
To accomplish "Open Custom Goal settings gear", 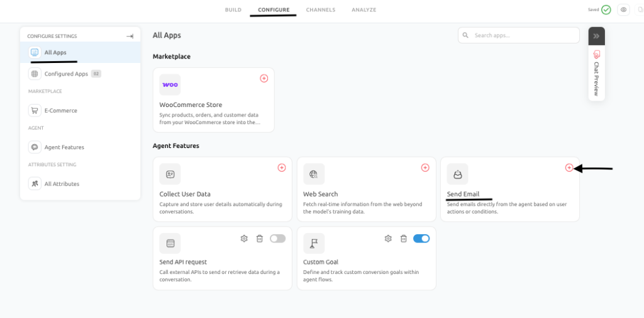I will pos(388,239).
